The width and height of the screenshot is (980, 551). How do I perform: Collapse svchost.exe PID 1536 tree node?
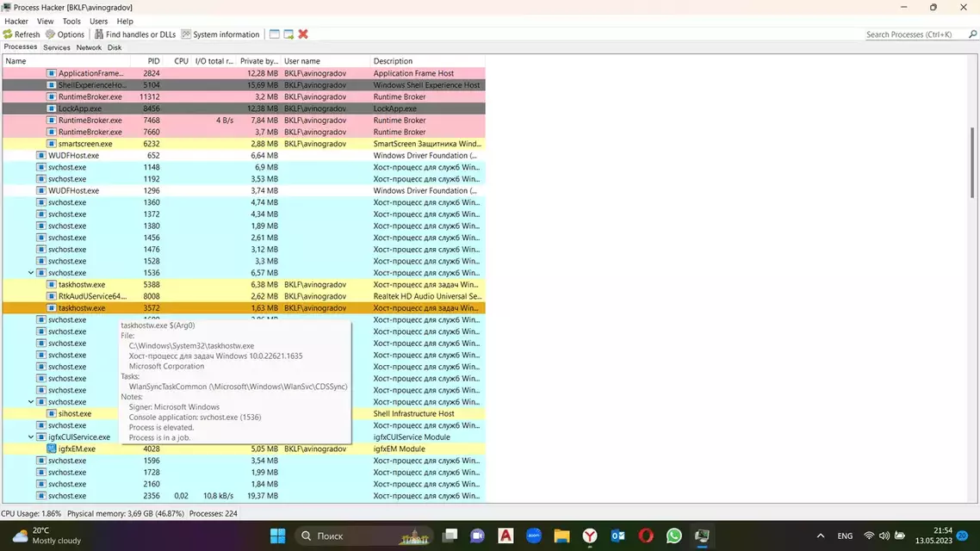(31, 273)
